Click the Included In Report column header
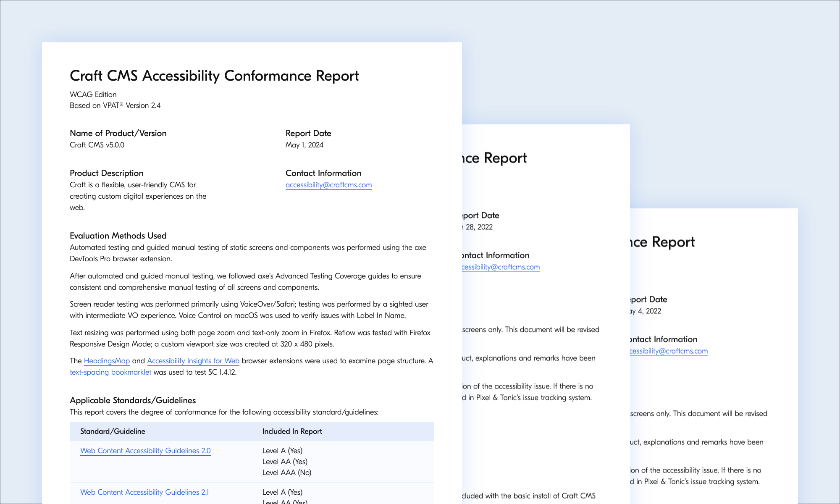The width and height of the screenshot is (840, 504). tap(292, 431)
